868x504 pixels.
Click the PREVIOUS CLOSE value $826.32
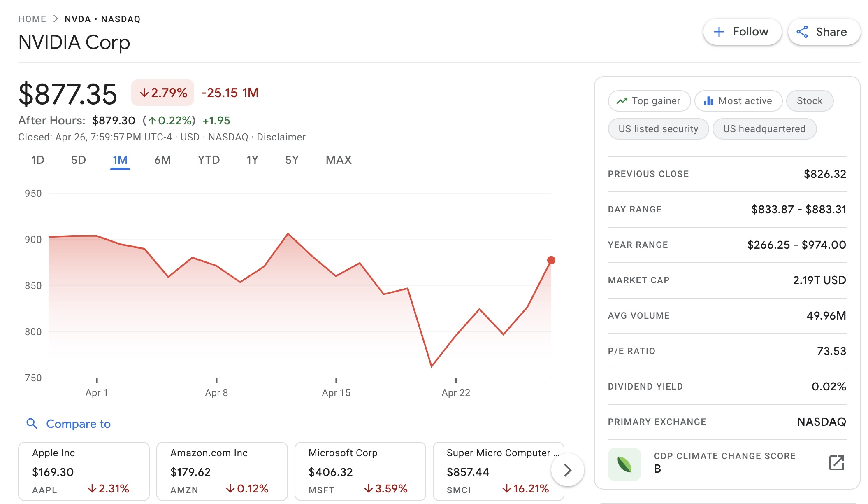click(x=825, y=174)
